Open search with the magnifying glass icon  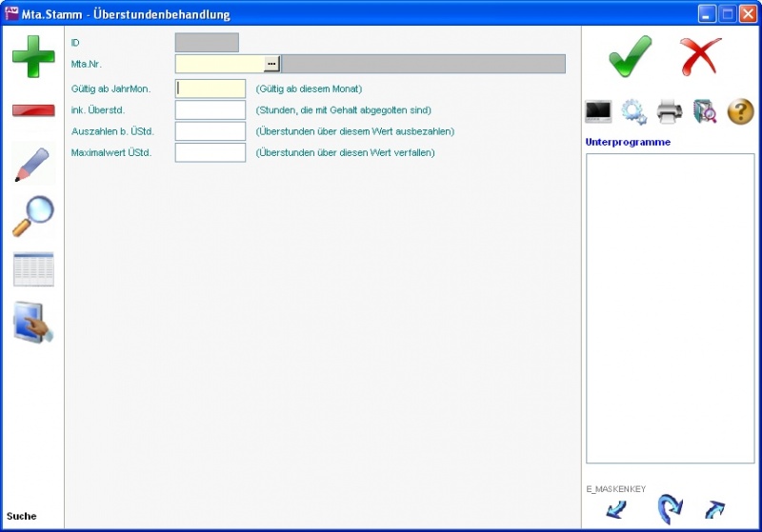(x=33, y=216)
